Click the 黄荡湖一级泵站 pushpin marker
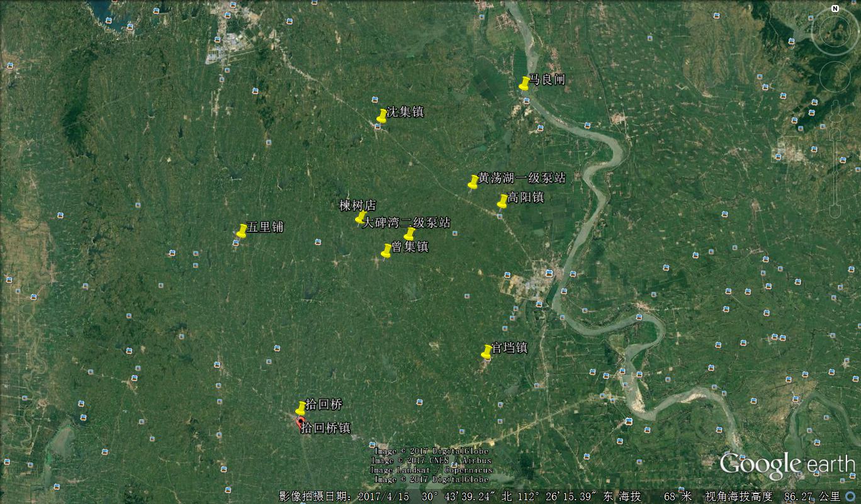 tap(473, 182)
